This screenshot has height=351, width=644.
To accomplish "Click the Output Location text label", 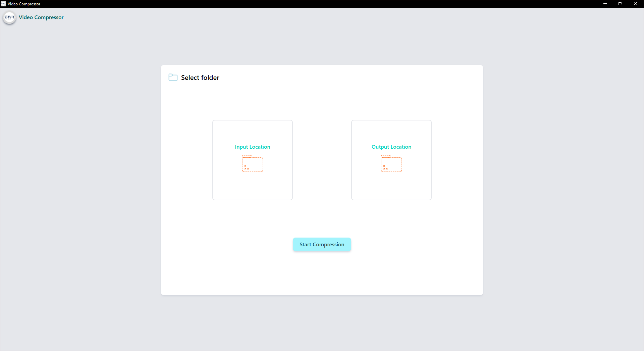I will [391, 147].
